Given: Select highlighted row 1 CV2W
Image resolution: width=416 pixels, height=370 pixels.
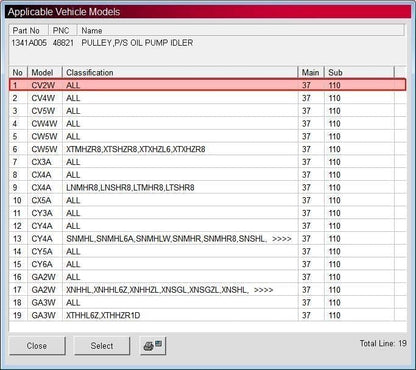Looking at the screenshot, I should coord(208,85).
